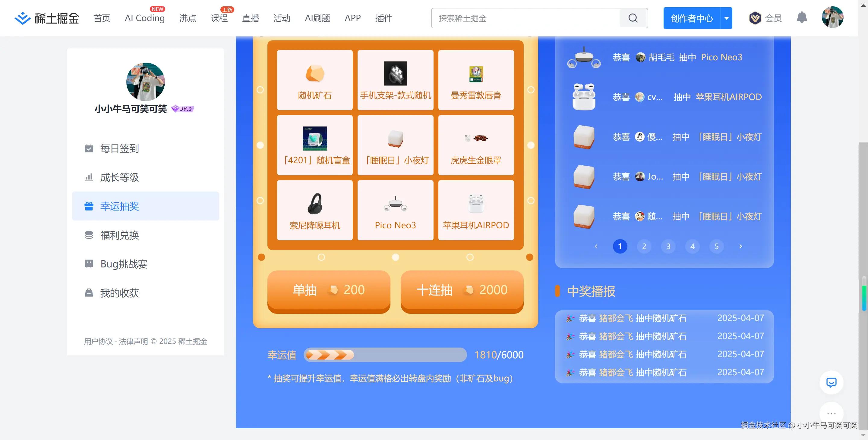Open 我的收获 via its bag icon
The height and width of the screenshot is (440, 868).
[88, 292]
